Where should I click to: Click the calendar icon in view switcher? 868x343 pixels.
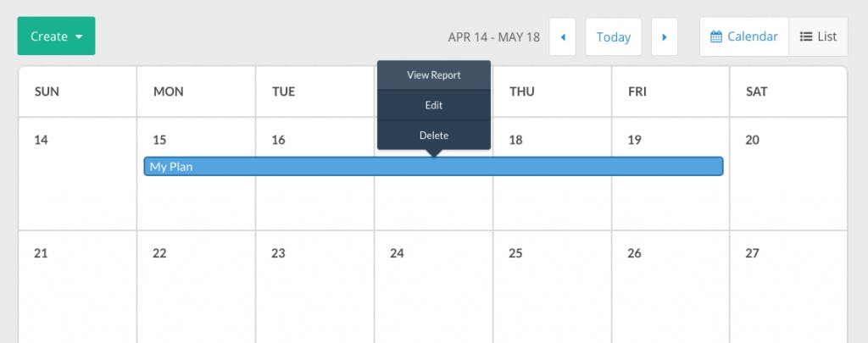(x=716, y=36)
